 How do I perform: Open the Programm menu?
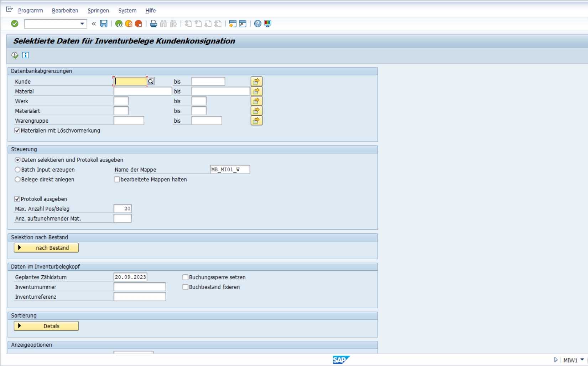pos(31,11)
